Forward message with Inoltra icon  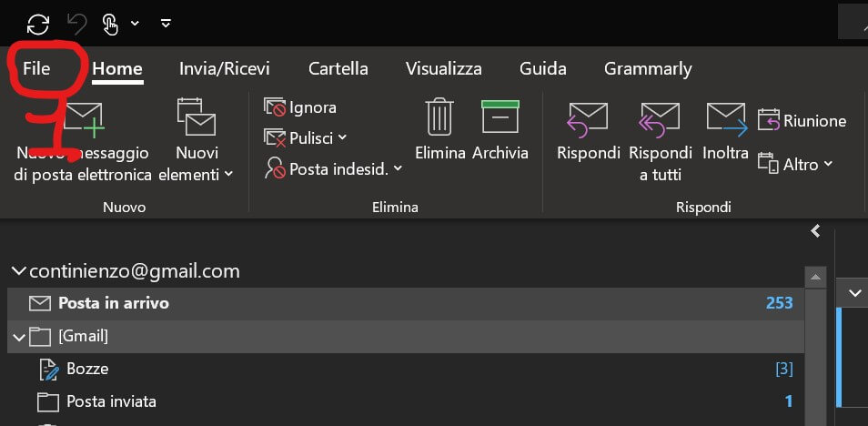725,117
